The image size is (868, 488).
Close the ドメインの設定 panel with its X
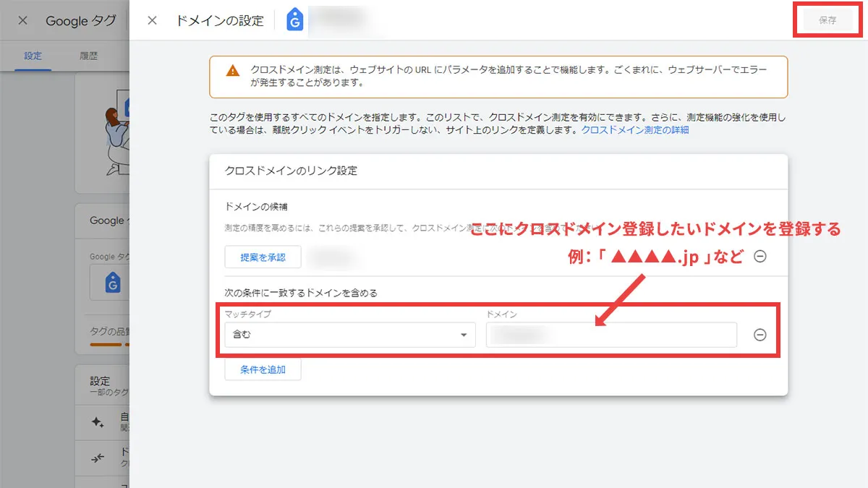click(x=152, y=20)
